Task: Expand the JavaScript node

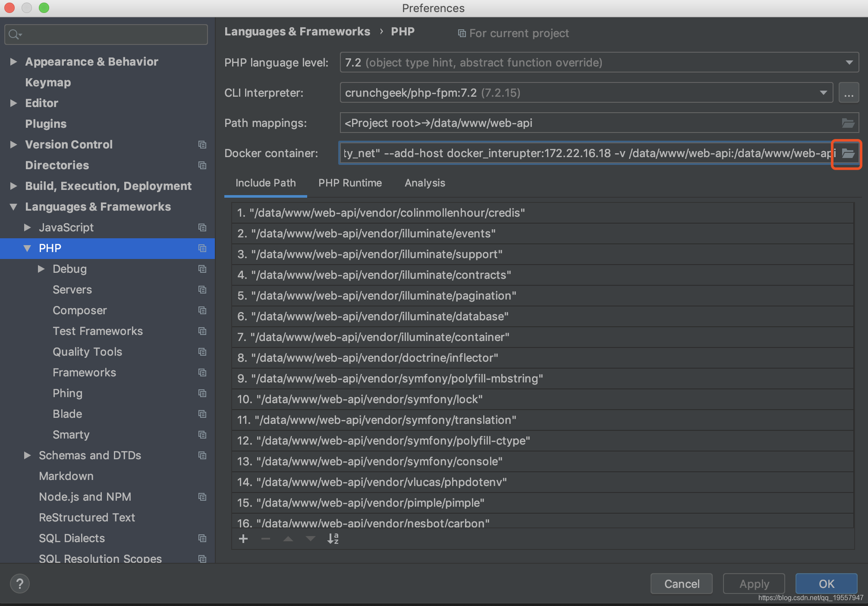Action: 27,227
